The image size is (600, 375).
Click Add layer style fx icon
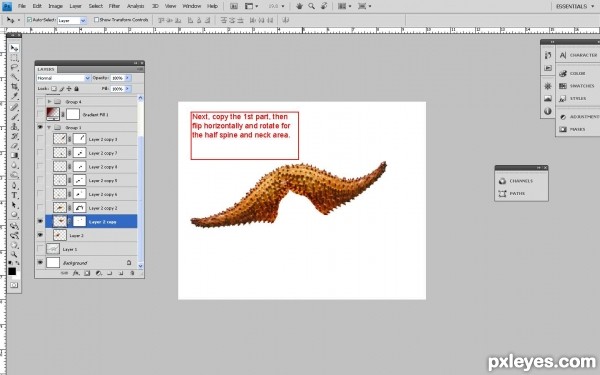[76, 273]
